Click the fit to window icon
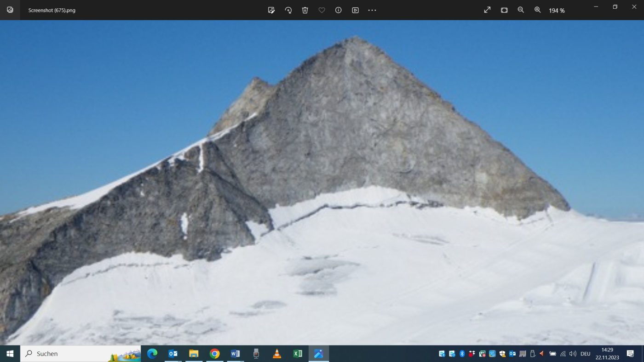The width and height of the screenshot is (644, 362). pos(504,10)
